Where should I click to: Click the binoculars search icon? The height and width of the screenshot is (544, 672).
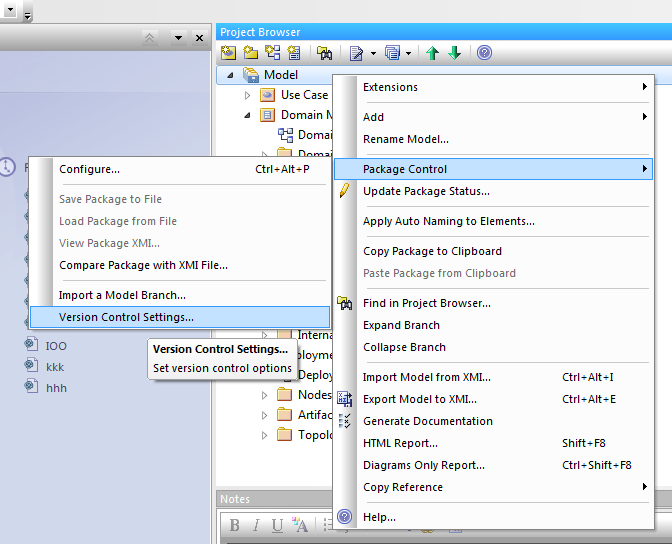coord(324,53)
